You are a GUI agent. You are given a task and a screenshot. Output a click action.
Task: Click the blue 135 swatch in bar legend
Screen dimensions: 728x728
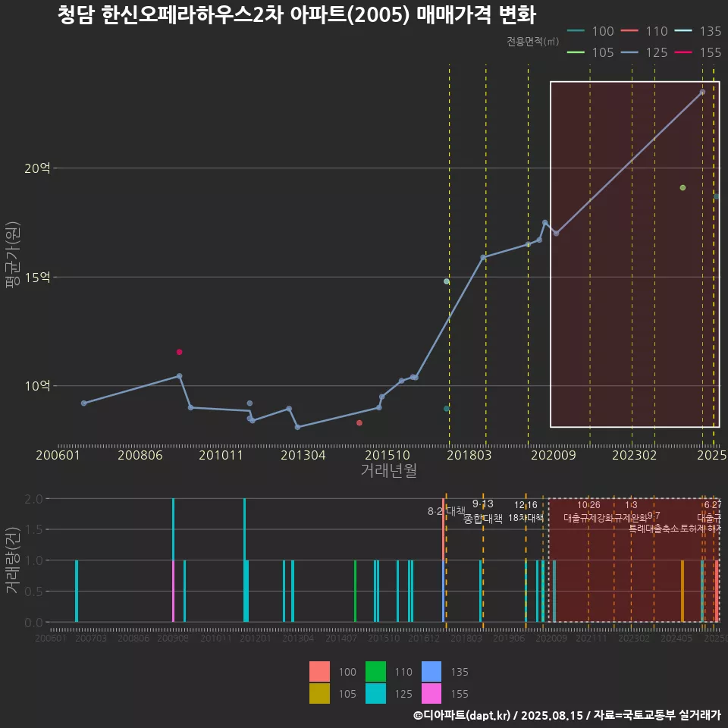pos(431,671)
